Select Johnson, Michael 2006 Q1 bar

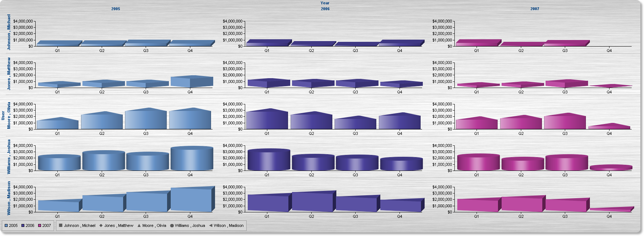click(269, 43)
